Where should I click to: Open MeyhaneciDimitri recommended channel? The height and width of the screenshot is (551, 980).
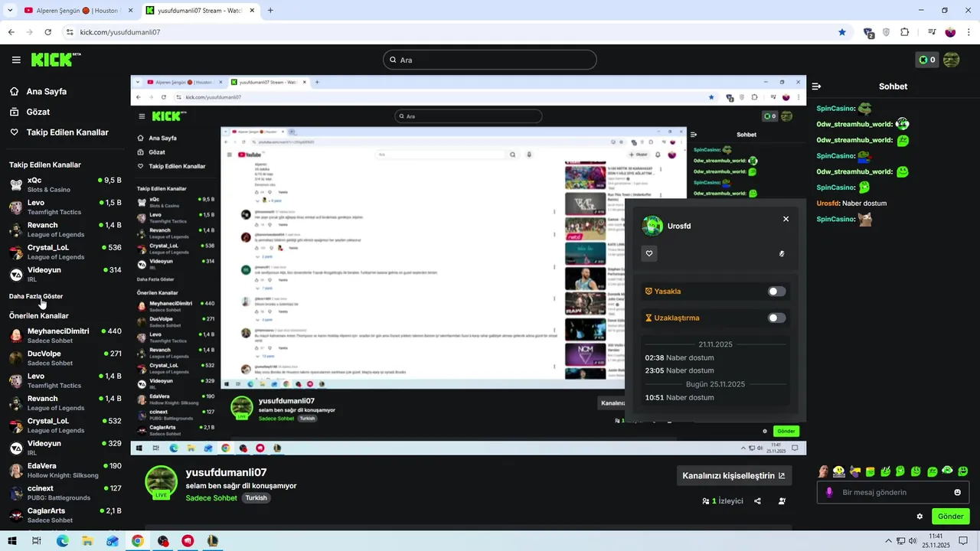click(x=65, y=335)
